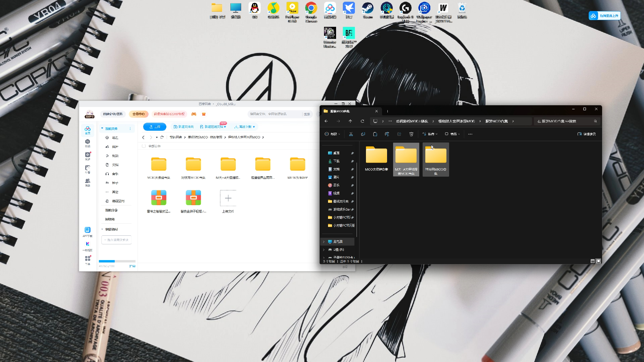Viewport: 644px width, 362px height.
Task: Go back in Explorer navigation
Action: click(326, 121)
